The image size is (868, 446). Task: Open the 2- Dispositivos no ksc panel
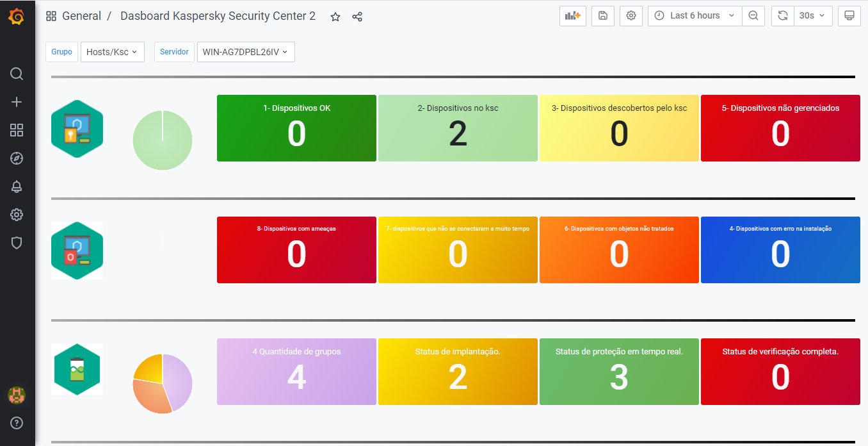(458, 128)
